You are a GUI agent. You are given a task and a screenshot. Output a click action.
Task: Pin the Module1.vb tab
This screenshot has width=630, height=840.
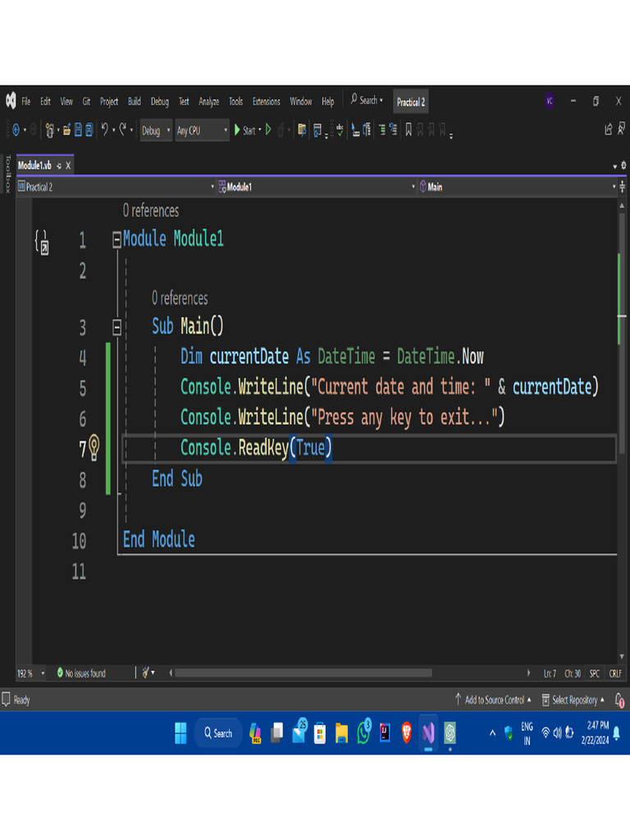(x=58, y=166)
